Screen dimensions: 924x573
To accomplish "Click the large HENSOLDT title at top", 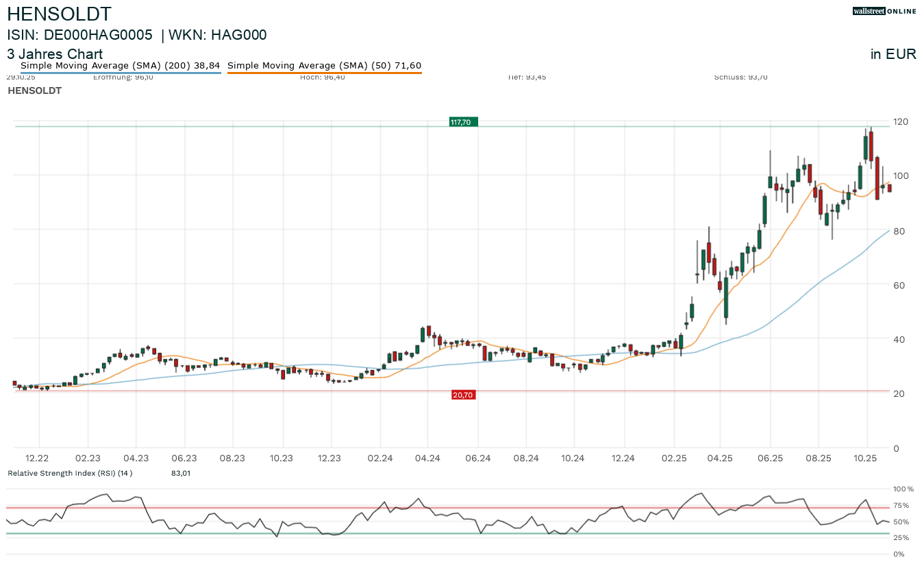I will [x=59, y=14].
